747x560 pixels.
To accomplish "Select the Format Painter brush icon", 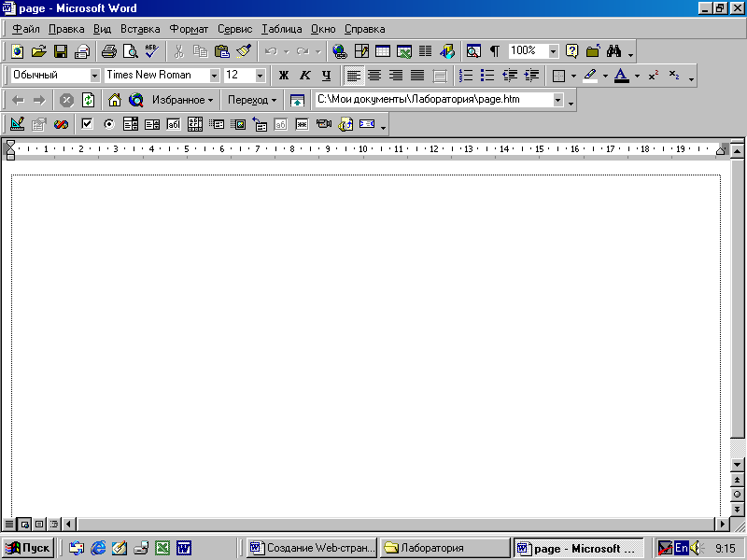I will click(x=244, y=51).
